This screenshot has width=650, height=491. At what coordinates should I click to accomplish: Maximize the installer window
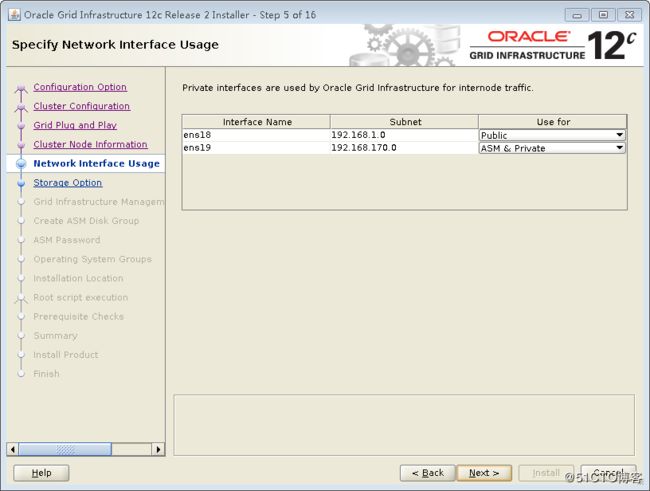[603, 15]
